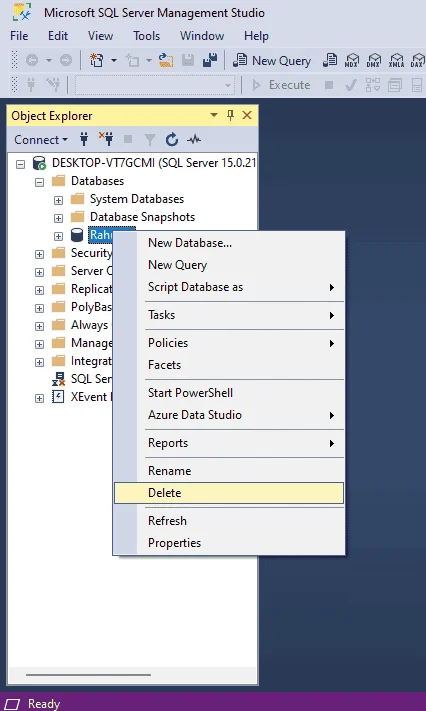
Task: Click the MDX query icon in toolbar
Action: click(352, 60)
